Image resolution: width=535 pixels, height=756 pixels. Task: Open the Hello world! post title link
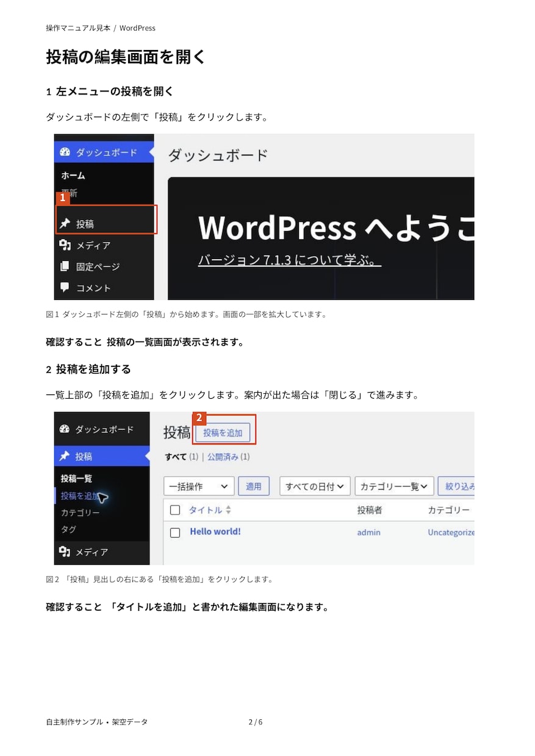(215, 532)
